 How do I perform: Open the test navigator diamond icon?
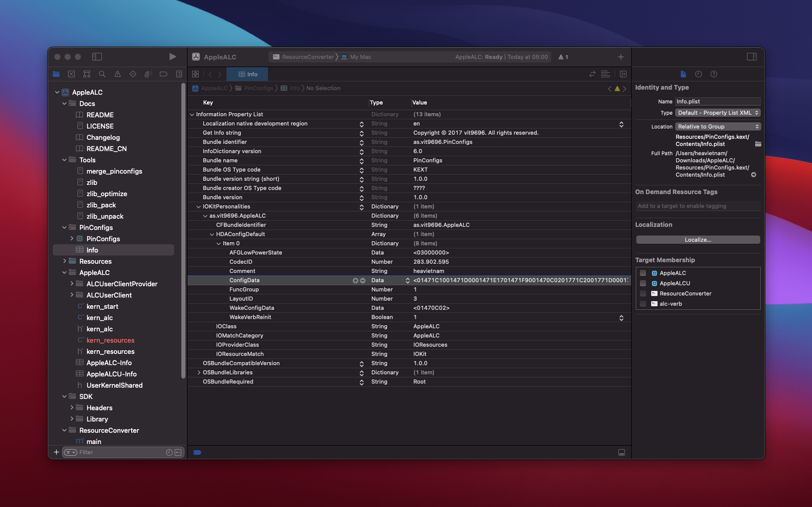click(x=133, y=74)
